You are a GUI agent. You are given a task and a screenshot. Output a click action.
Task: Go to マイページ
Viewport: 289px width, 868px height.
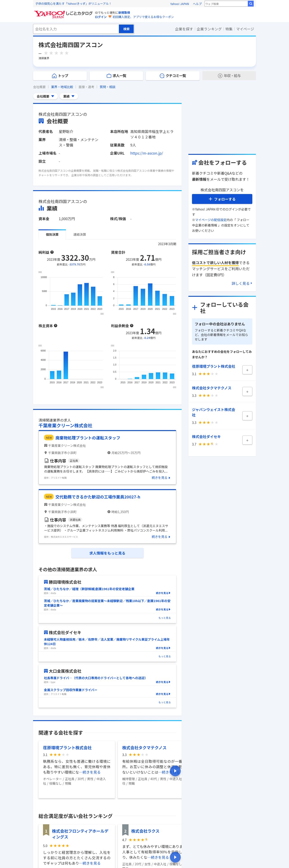tap(245, 29)
